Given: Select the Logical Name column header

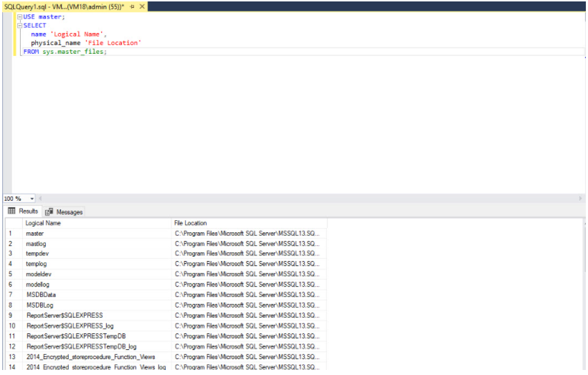Looking at the screenshot, I should (x=97, y=223).
